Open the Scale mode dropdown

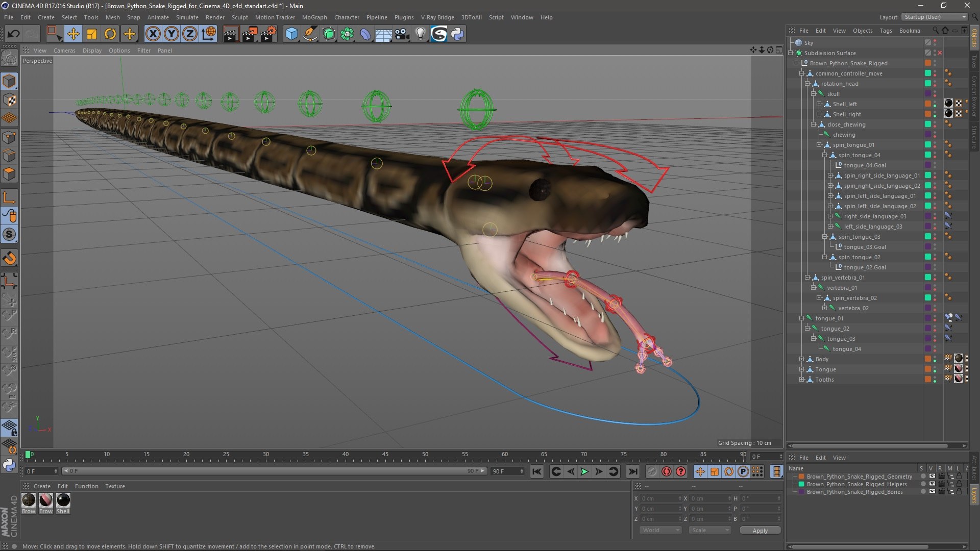pyautogui.click(x=710, y=530)
